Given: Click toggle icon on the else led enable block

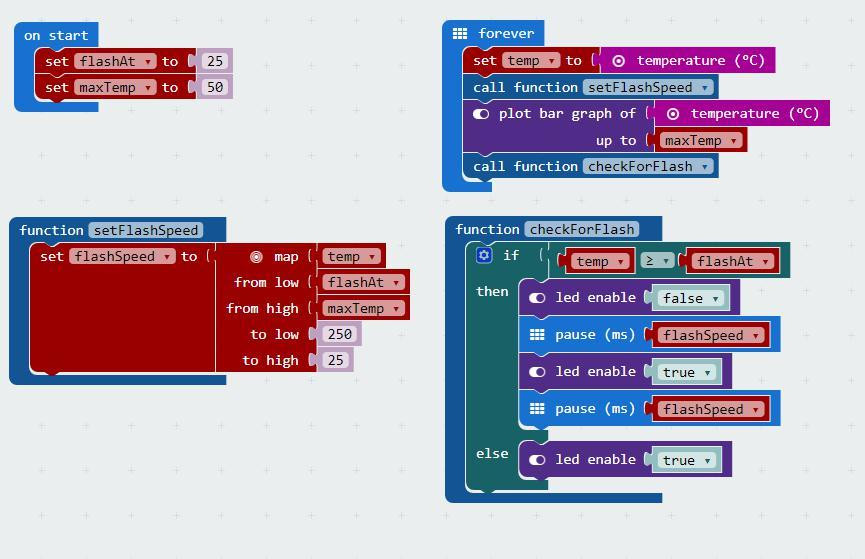Looking at the screenshot, I should 537,460.
